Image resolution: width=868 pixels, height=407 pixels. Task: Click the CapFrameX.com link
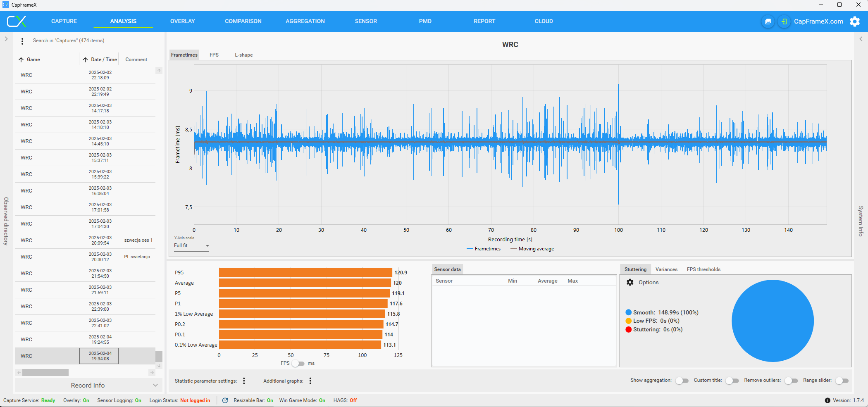[x=818, y=21]
